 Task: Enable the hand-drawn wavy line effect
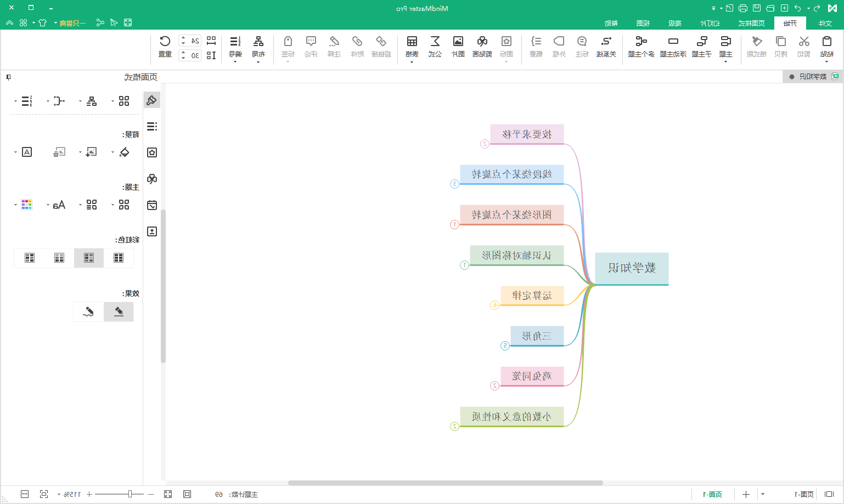click(x=88, y=312)
